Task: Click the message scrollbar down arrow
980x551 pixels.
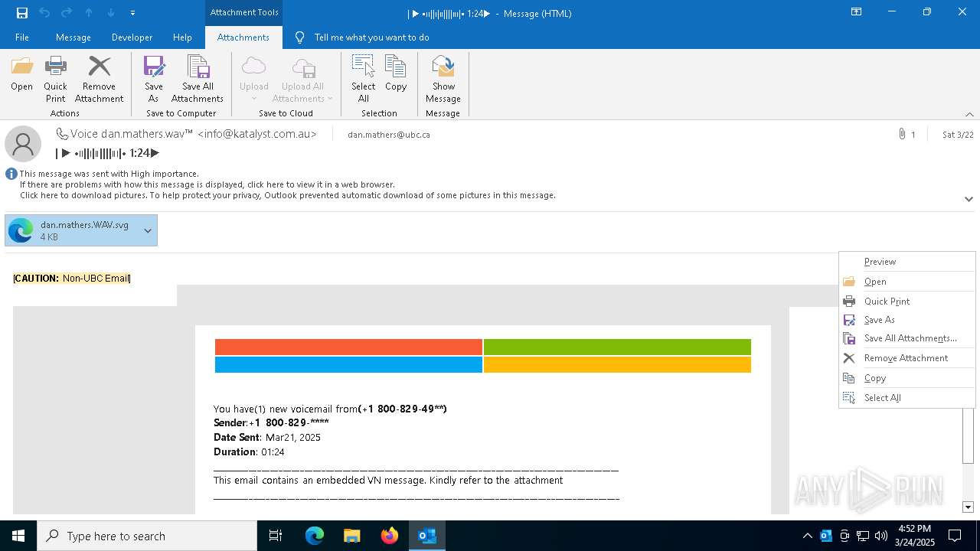Action: click(968, 507)
